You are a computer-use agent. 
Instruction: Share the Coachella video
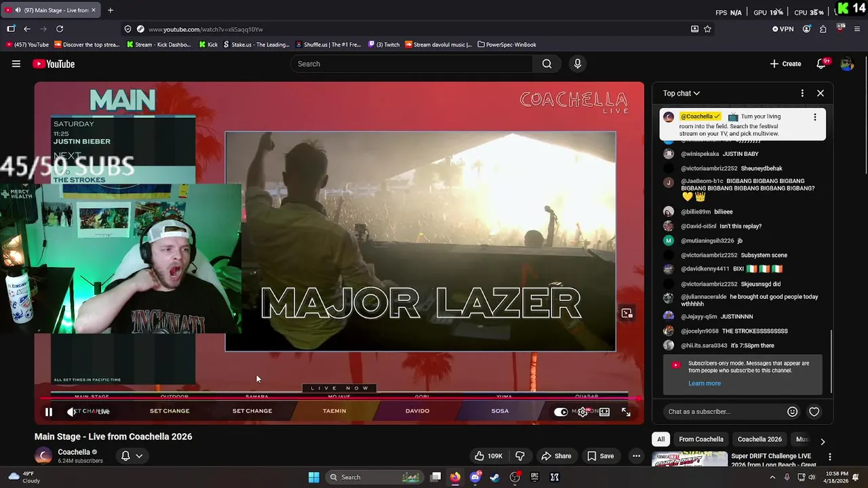coord(556,456)
